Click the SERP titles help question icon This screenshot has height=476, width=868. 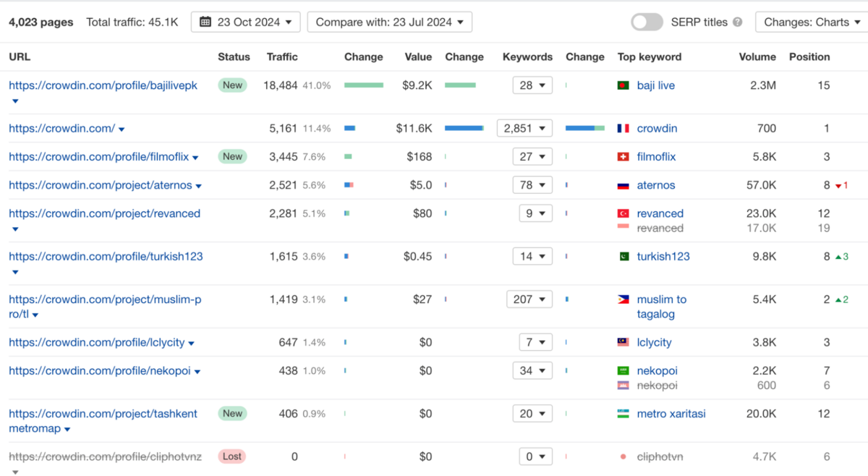pyautogui.click(x=737, y=22)
